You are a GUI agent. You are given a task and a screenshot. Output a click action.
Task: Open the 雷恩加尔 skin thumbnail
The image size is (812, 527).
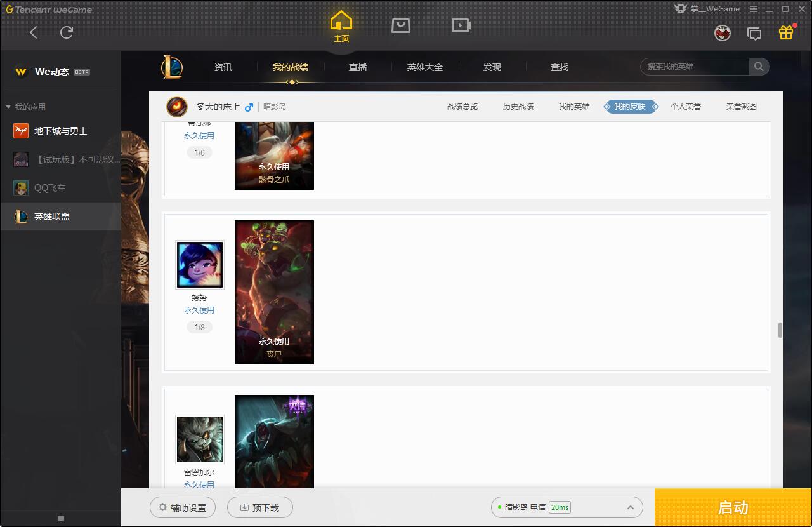tap(274, 441)
